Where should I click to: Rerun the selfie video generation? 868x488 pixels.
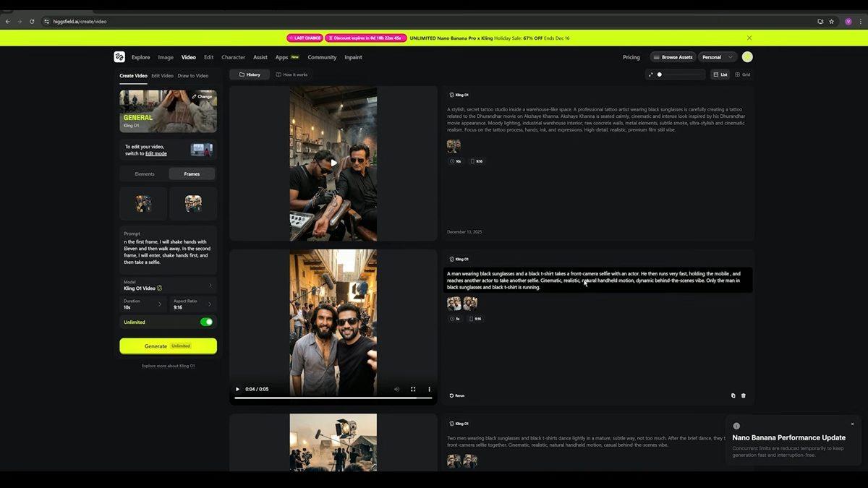tap(456, 395)
